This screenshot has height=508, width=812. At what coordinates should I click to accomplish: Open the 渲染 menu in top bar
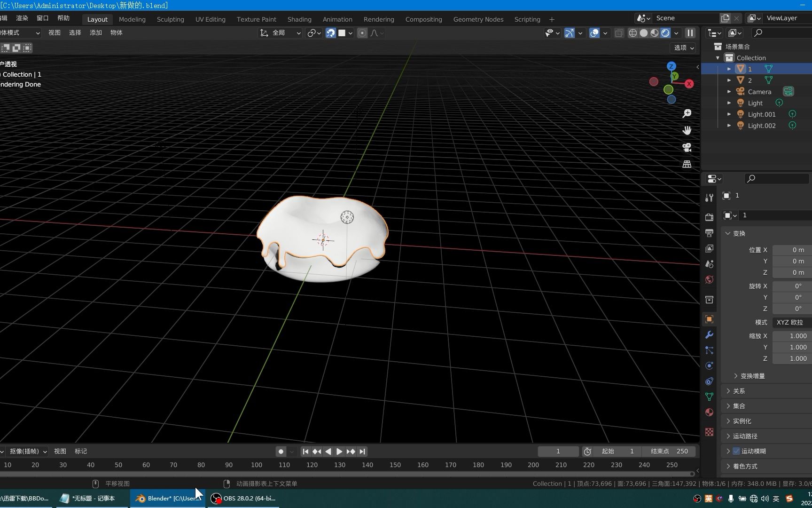click(22, 18)
